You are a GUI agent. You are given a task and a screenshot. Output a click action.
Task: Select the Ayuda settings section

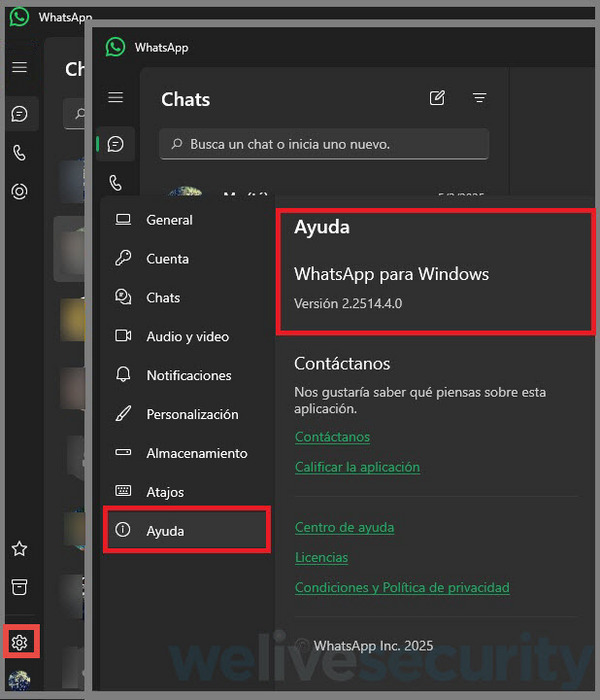[x=165, y=531]
